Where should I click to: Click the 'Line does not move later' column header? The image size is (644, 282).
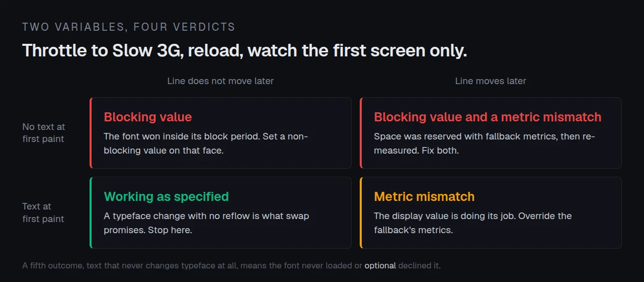[220, 81]
